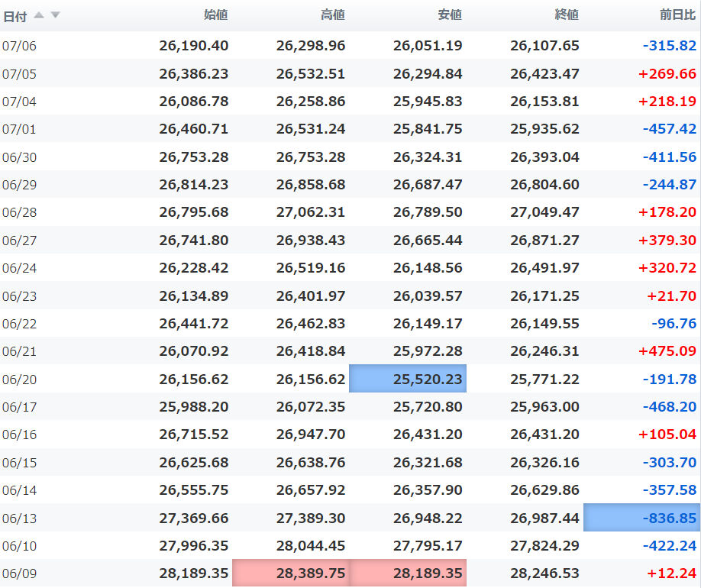Click the 日付 column header

[x=15, y=17]
